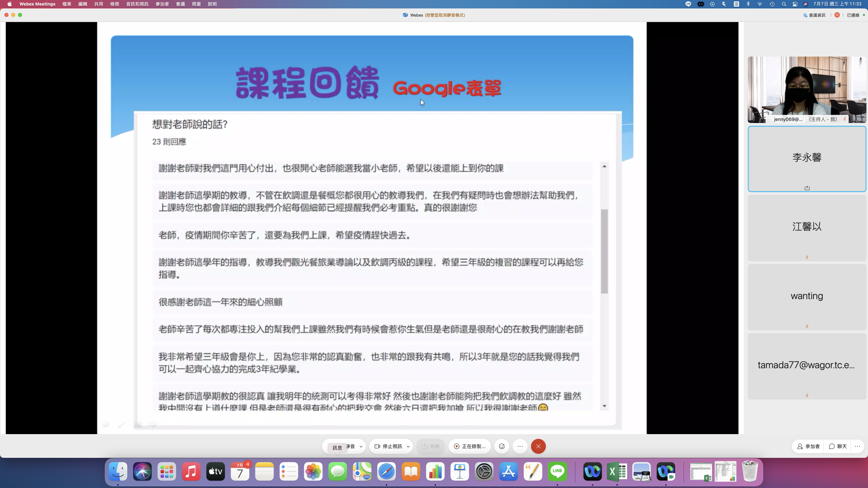Open the 音訊和視訊 menu
The image size is (868, 488).
coord(137,4)
